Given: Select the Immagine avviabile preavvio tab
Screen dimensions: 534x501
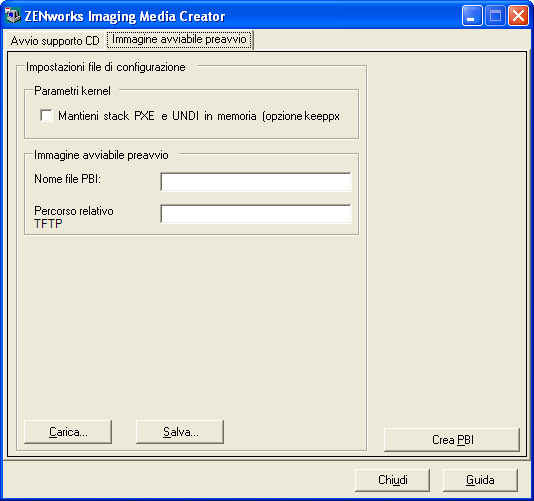Looking at the screenshot, I should [179, 40].
